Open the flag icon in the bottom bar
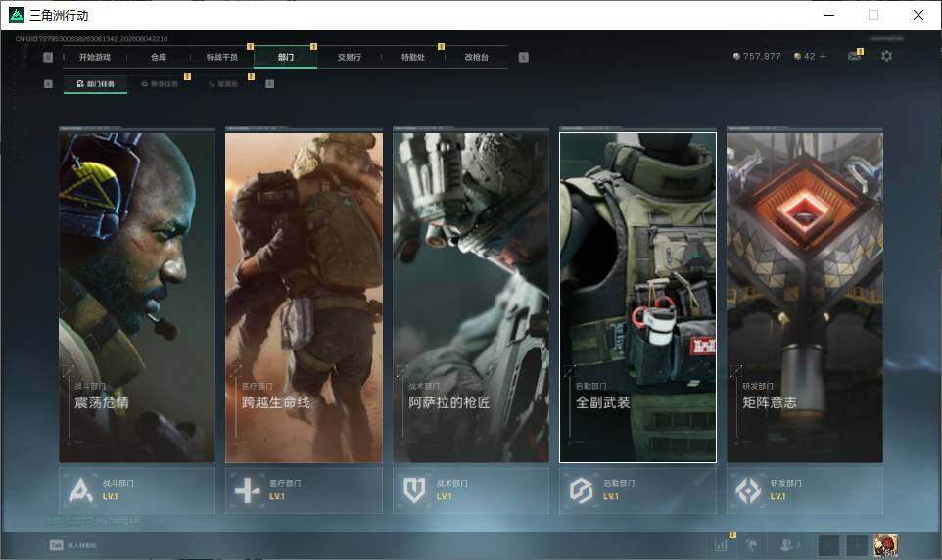This screenshot has width=942, height=560. coord(752,545)
